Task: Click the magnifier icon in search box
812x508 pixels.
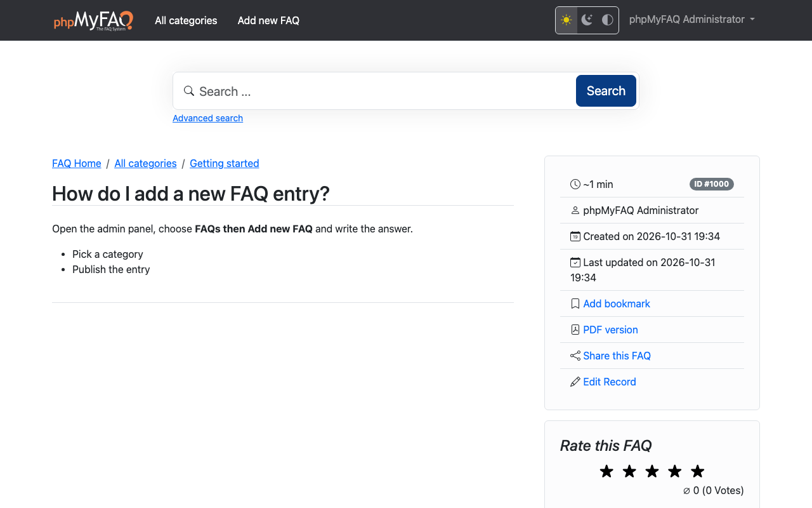Action: coord(188,91)
